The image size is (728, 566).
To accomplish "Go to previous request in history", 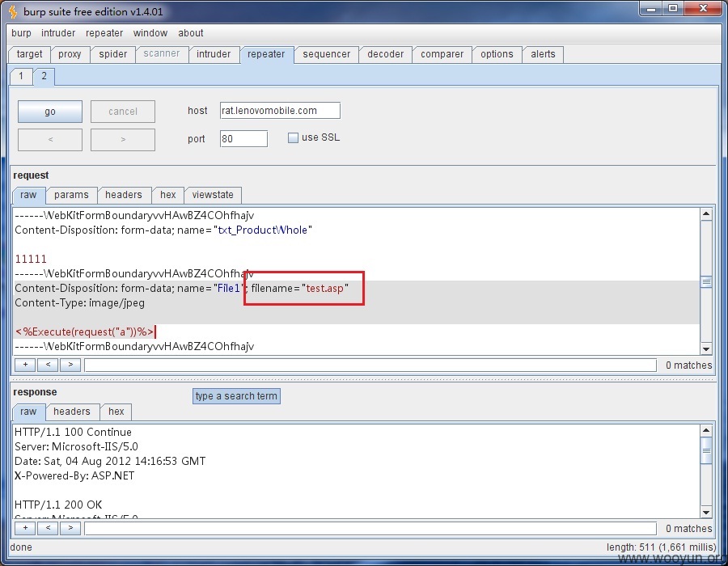I will [50, 140].
